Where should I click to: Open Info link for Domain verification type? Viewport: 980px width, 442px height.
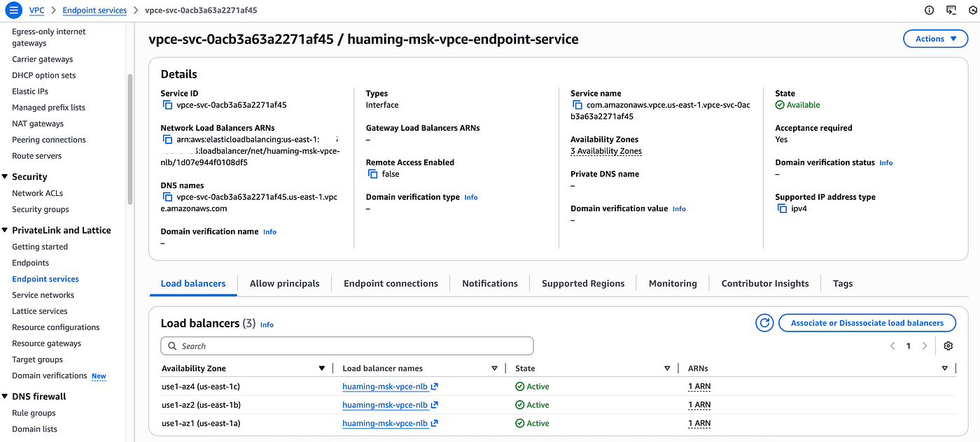click(x=471, y=197)
